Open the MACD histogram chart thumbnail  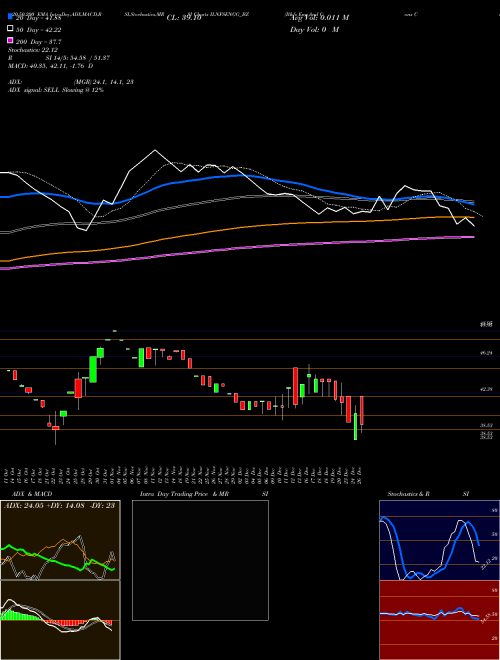click(60, 620)
